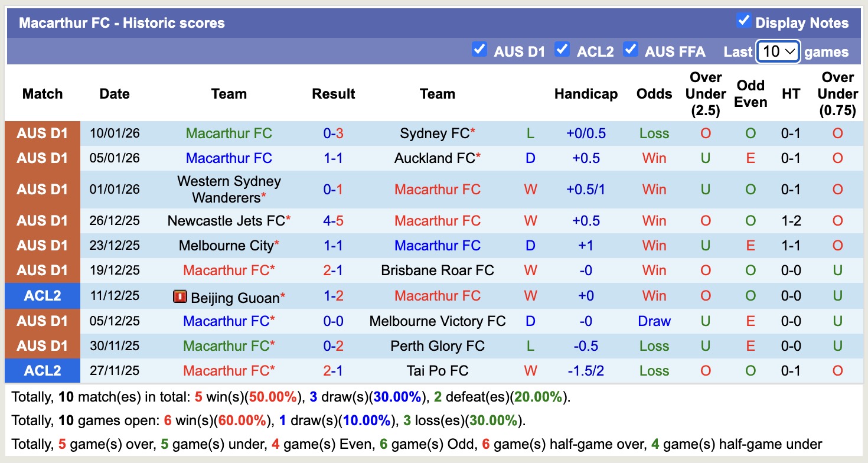Select the Tai Po FC link
868x463 pixels.
point(437,371)
